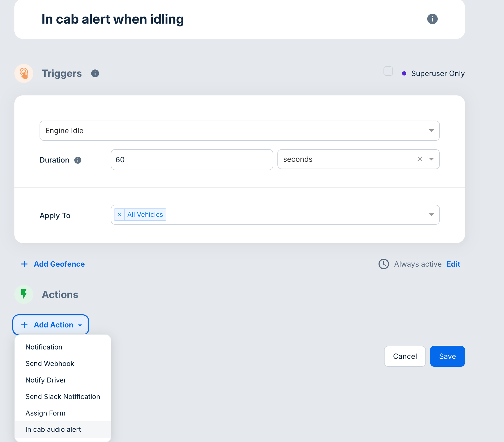Click the orange Triggers tap icon
The height and width of the screenshot is (442, 504).
tap(24, 73)
